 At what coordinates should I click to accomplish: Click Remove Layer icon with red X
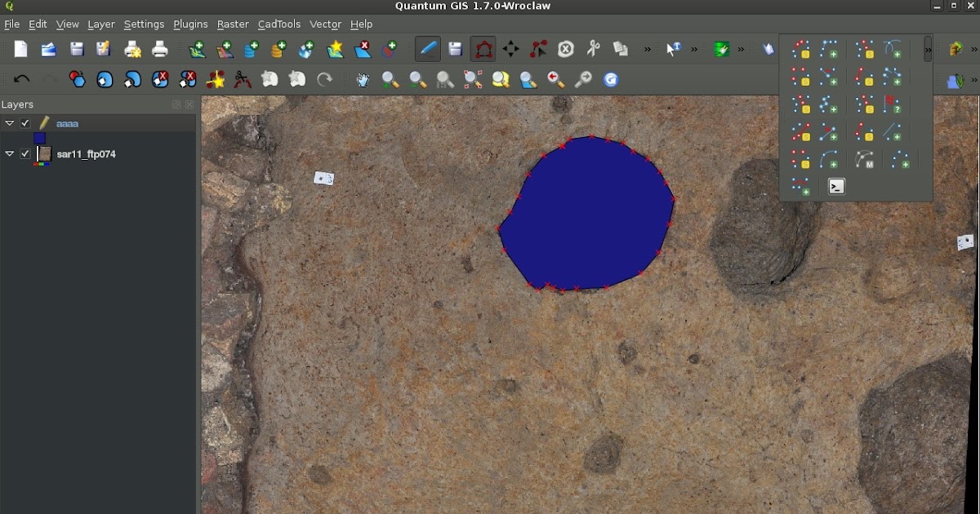(x=363, y=50)
